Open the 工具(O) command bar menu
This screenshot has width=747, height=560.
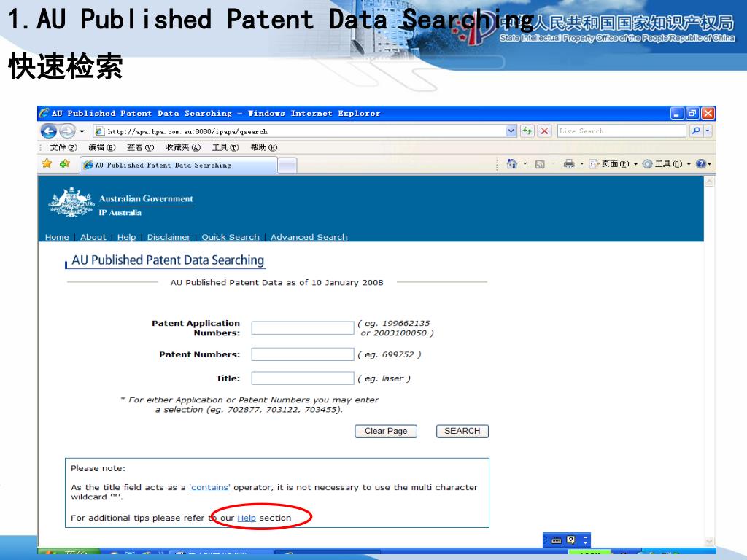tap(667, 164)
